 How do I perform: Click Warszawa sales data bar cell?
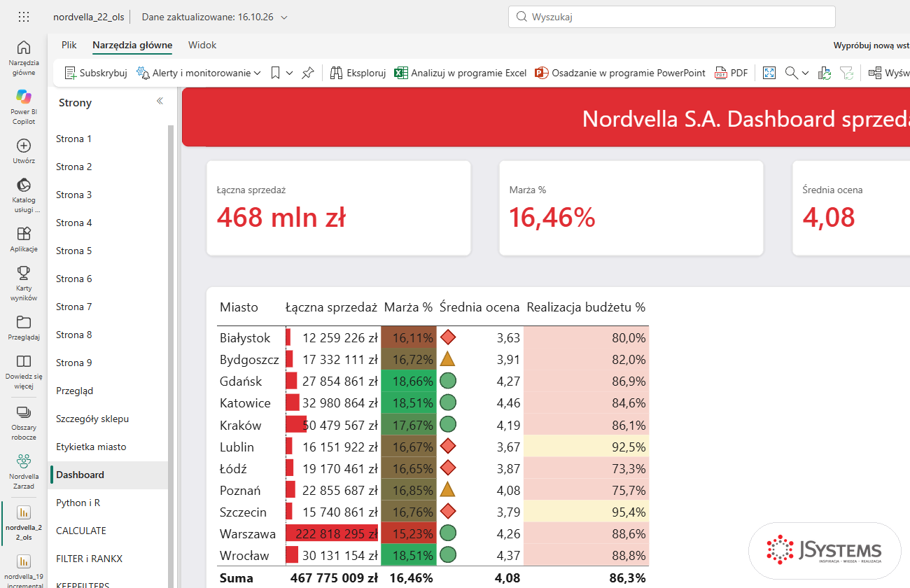click(333, 533)
